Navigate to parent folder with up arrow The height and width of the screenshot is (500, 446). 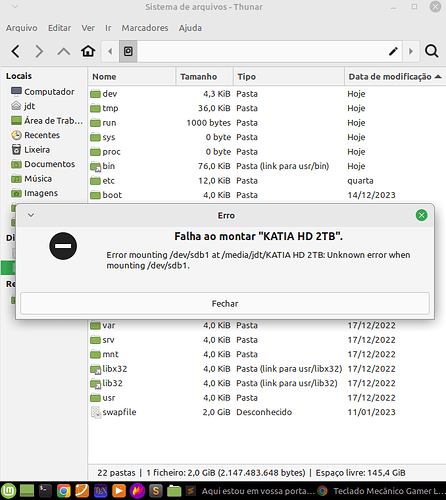(64, 52)
